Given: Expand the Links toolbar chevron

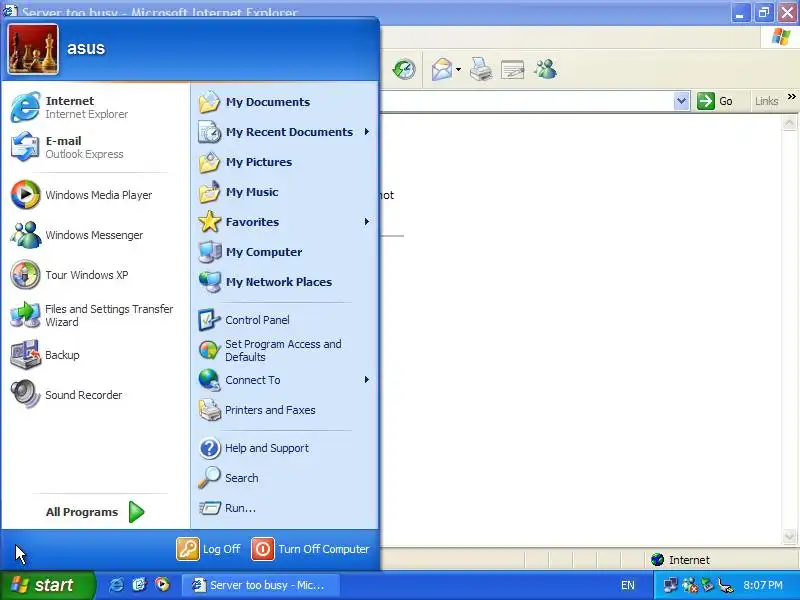Looking at the screenshot, I should pyautogui.click(x=791, y=96).
